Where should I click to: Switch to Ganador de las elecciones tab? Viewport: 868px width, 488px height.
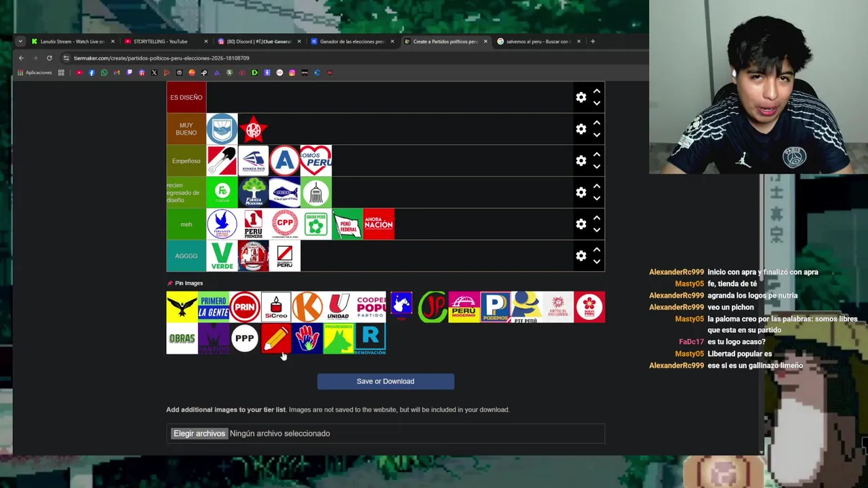[x=352, y=41]
